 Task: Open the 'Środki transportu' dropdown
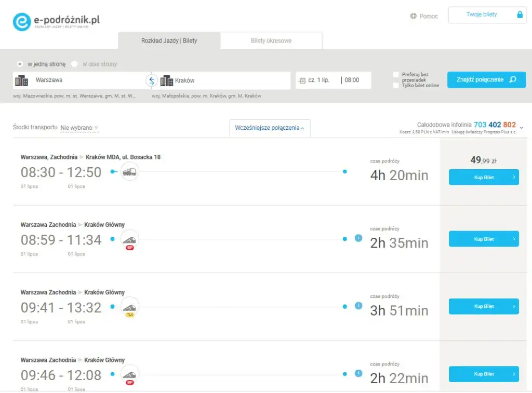[79, 128]
